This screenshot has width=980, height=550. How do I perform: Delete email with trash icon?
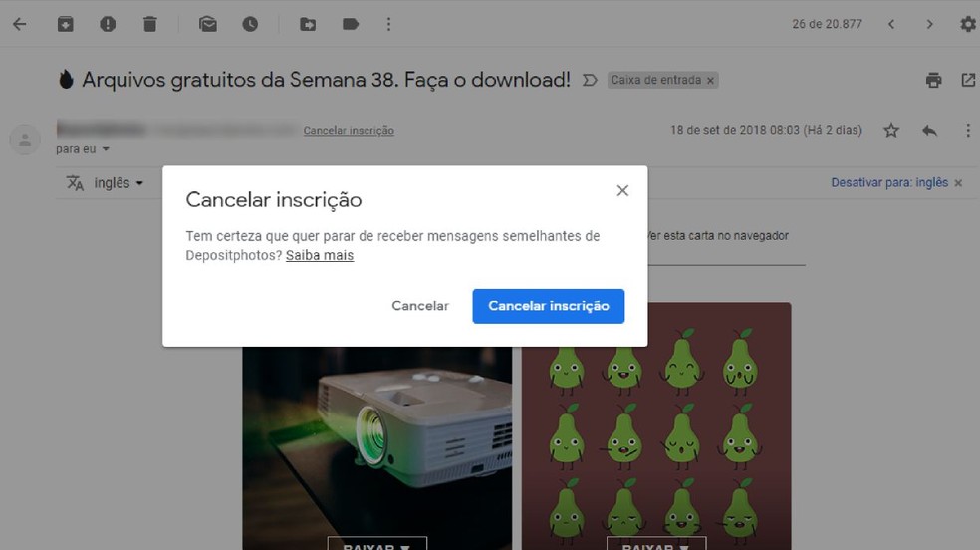click(150, 24)
